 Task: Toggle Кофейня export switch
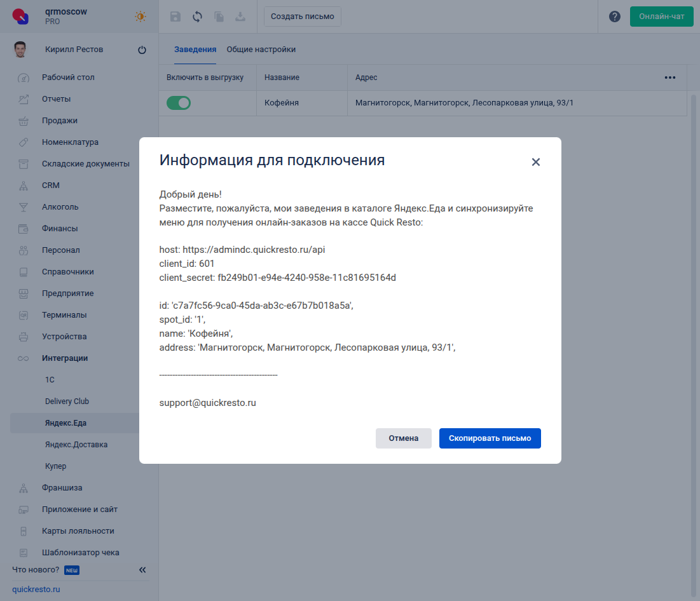point(179,103)
